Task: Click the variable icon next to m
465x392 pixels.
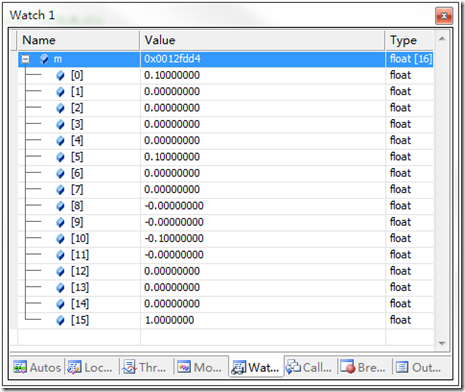Action: coord(44,59)
